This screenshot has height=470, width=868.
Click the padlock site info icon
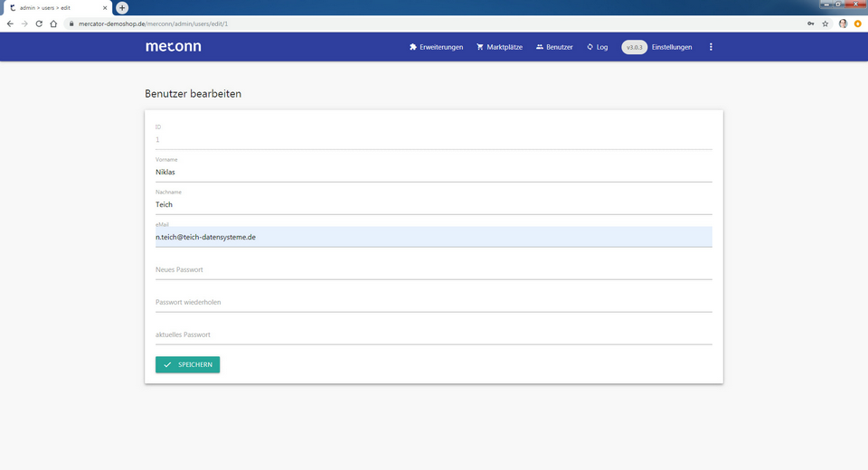[x=71, y=23]
